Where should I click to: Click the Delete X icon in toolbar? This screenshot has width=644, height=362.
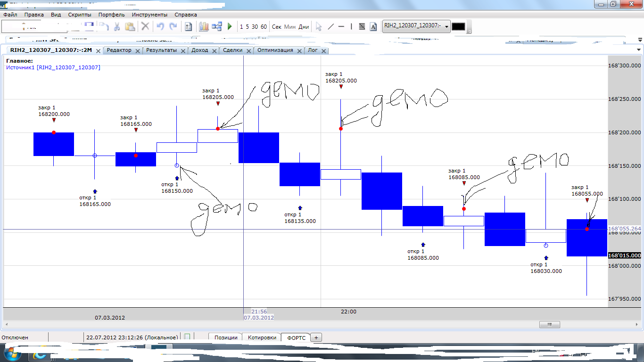coord(146,27)
